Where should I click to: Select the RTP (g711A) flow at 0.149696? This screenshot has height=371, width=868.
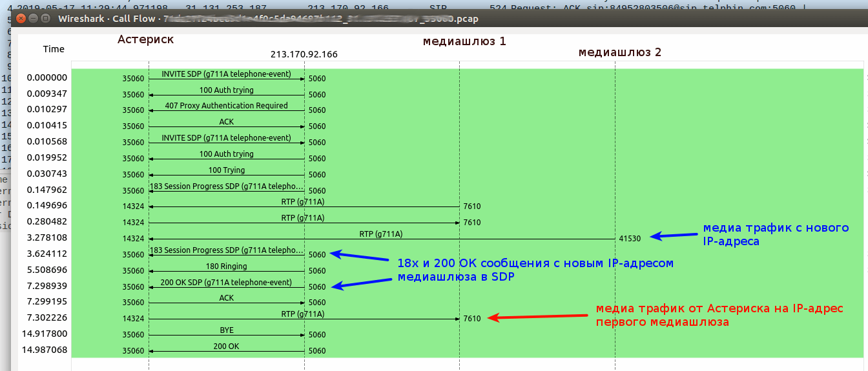[304, 203]
